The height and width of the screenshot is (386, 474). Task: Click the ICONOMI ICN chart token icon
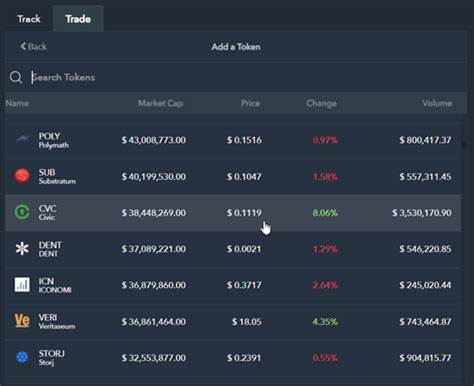click(x=22, y=285)
